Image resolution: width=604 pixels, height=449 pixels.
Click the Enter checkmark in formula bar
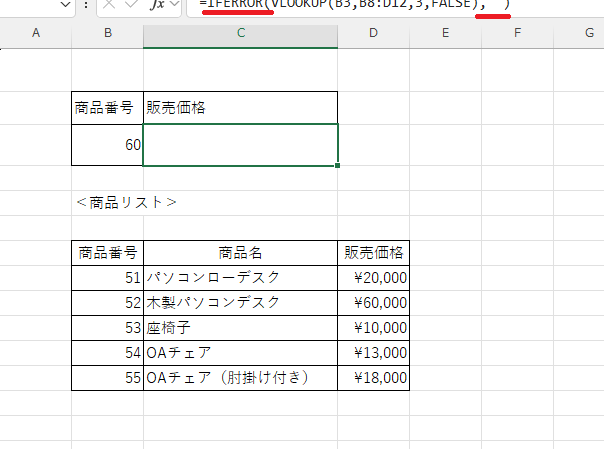coord(132,5)
